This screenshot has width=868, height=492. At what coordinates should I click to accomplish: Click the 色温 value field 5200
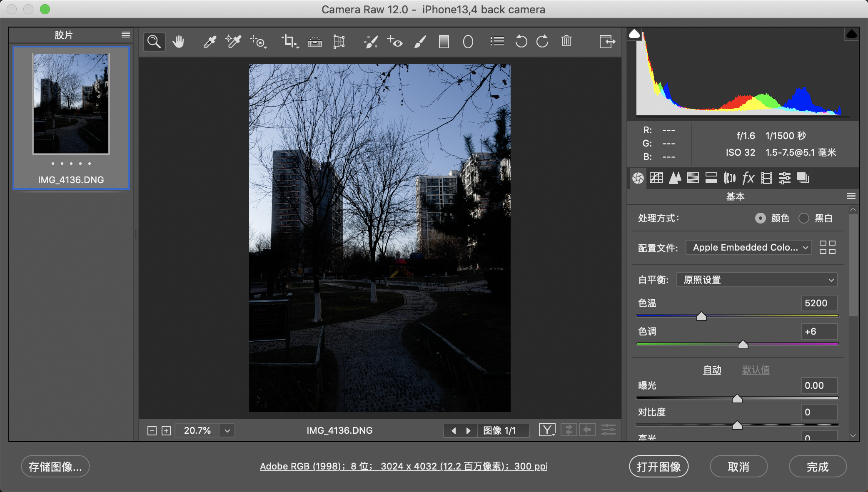pos(819,303)
